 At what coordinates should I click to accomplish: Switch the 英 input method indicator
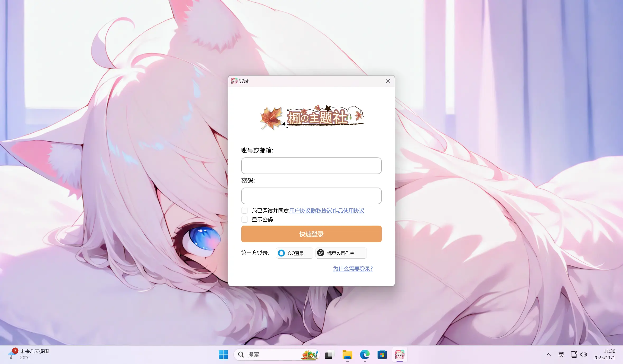[561, 354]
